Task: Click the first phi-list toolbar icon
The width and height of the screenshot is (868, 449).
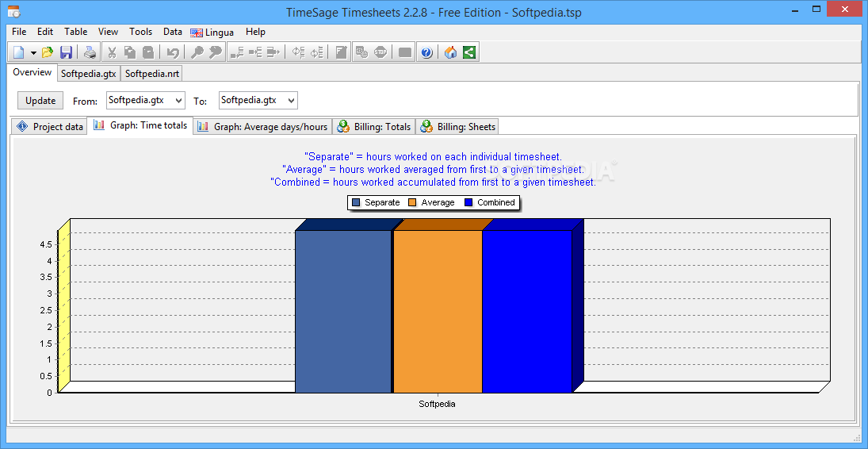Action: 298,52
